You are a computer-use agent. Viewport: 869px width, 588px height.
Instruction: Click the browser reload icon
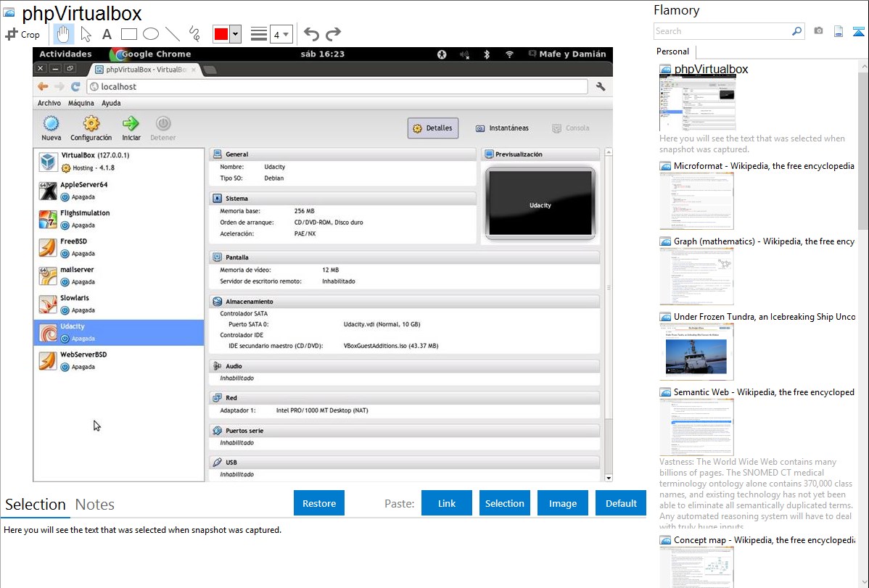(x=76, y=86)
